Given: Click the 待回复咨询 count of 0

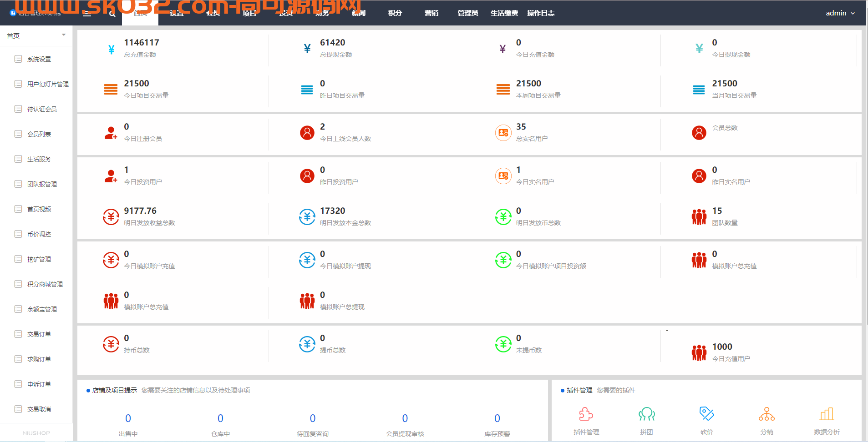Looking at the screenshot, I should click(x=313, y=418).
